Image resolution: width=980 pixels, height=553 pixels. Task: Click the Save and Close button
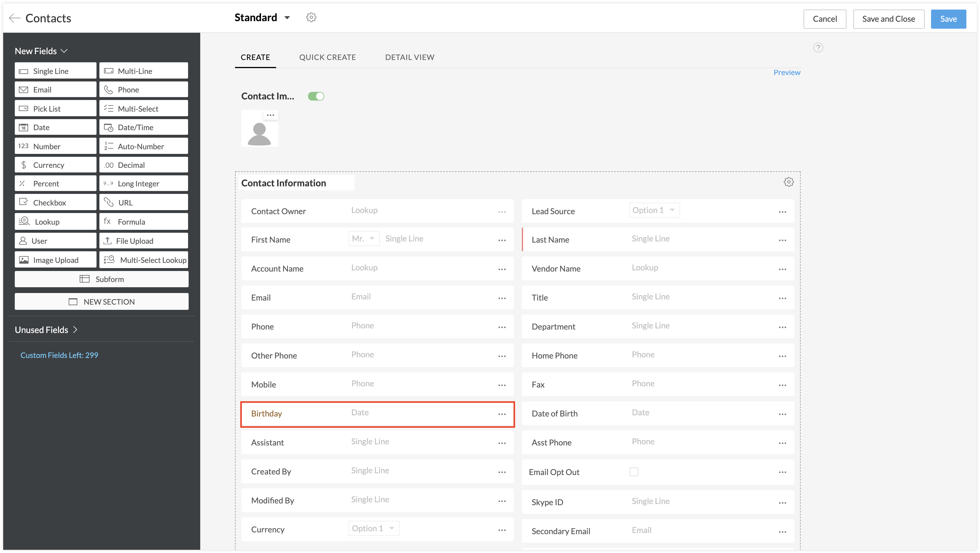(888, 19)
